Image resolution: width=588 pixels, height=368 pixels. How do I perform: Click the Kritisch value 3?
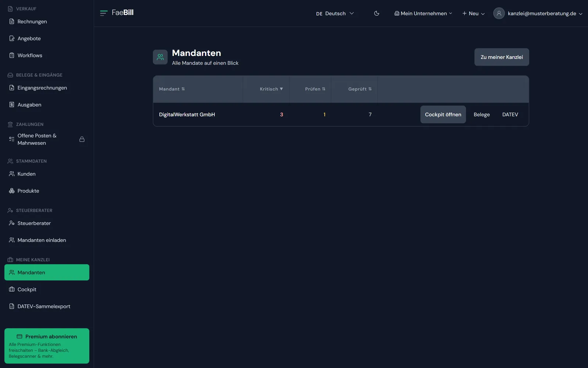tap(282, 114)
